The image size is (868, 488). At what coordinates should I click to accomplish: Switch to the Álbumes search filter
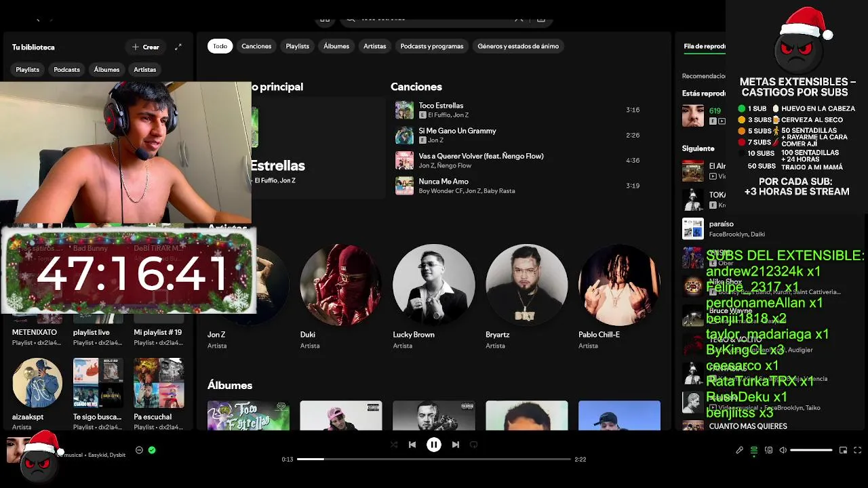coord(336,46)
